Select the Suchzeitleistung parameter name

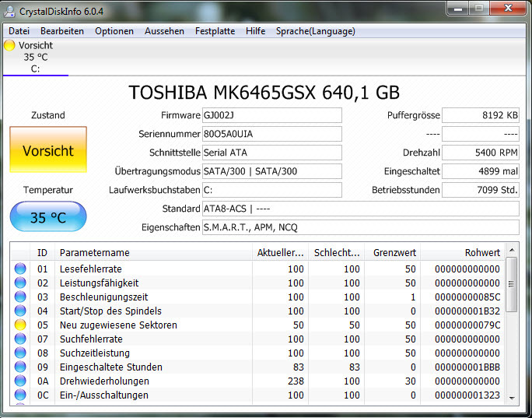click(x=95, y=353)
